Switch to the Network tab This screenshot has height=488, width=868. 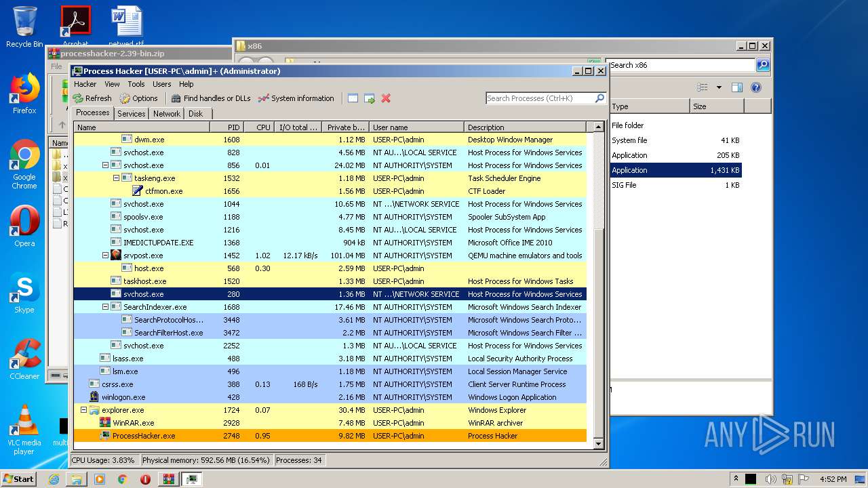tap(167, 114)
